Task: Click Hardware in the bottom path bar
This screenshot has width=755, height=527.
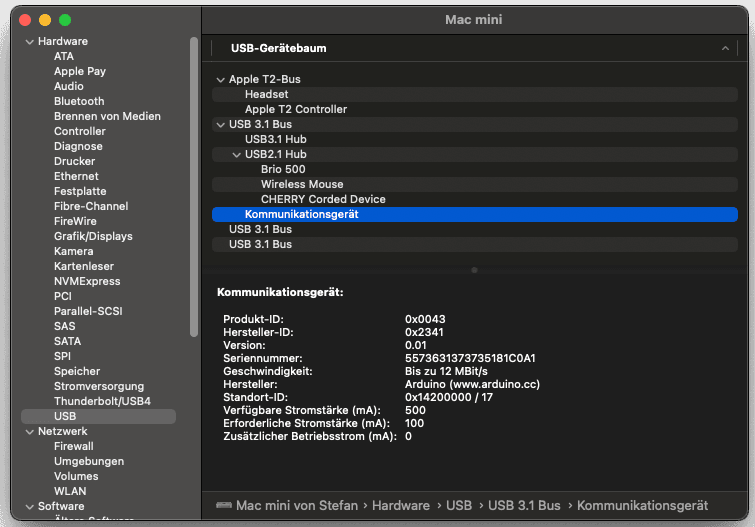Action: (x=400, y=506)
